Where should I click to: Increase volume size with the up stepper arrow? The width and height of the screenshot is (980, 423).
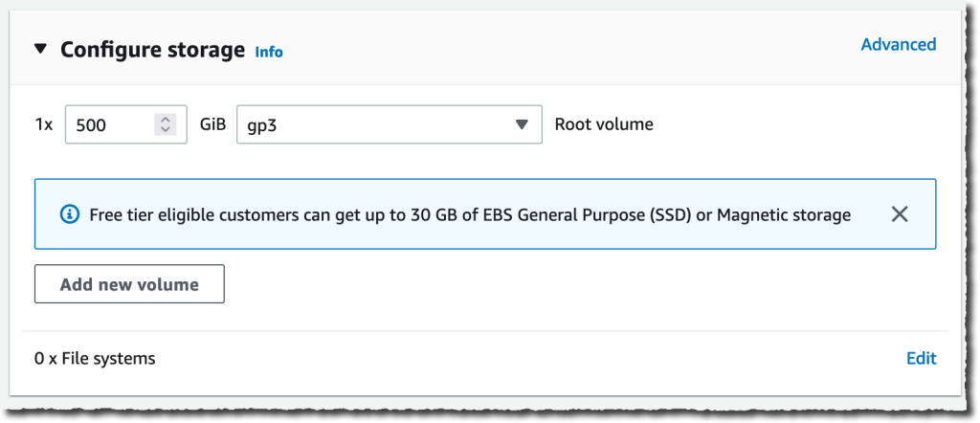pos(165,120)
